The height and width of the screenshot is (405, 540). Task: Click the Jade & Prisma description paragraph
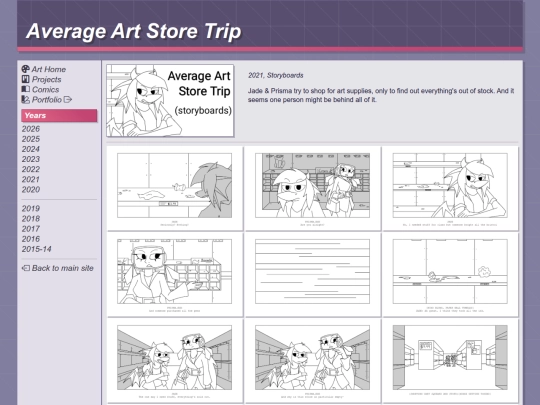pyautogui.click(x=381, y=95)
